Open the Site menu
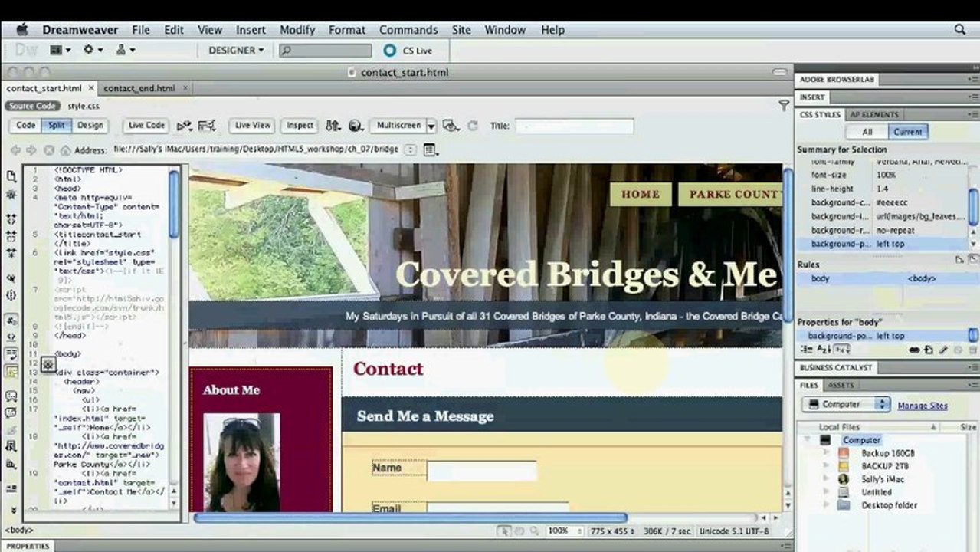Image resolution: width=980 pixels, height=552 pixels. click(461, 29)
